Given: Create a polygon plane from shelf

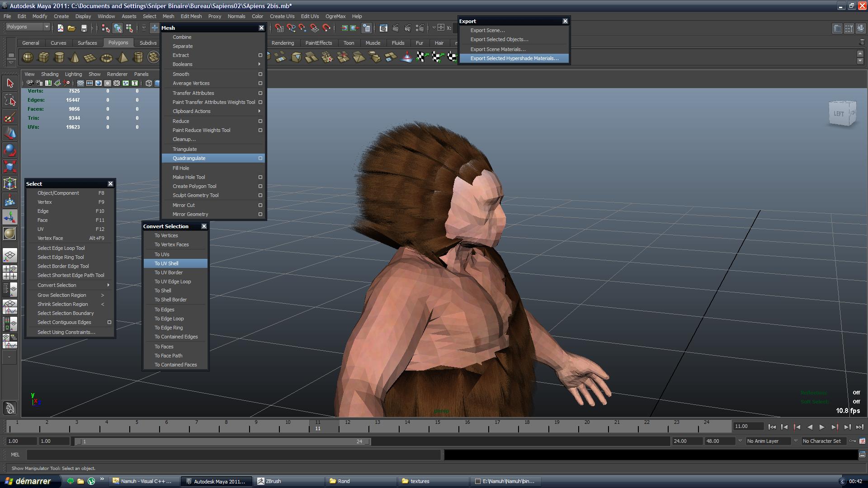Looking at the screenshot, I should [90, 57].
